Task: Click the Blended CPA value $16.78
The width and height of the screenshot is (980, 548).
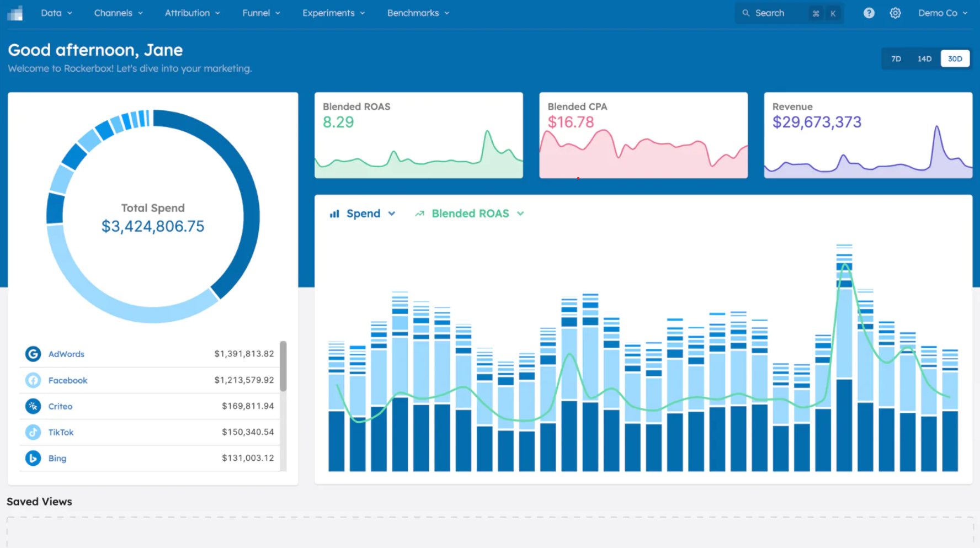Action: [x=571, y=122]
